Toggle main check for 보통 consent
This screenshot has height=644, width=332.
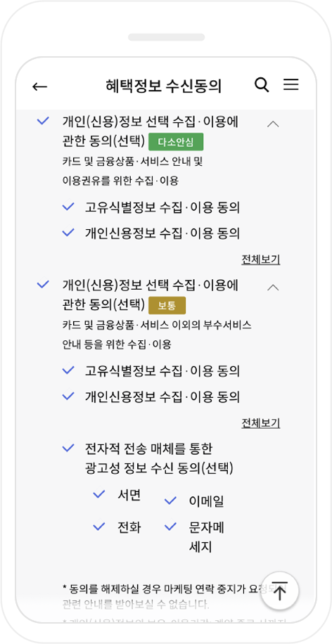tap(43, 284)
